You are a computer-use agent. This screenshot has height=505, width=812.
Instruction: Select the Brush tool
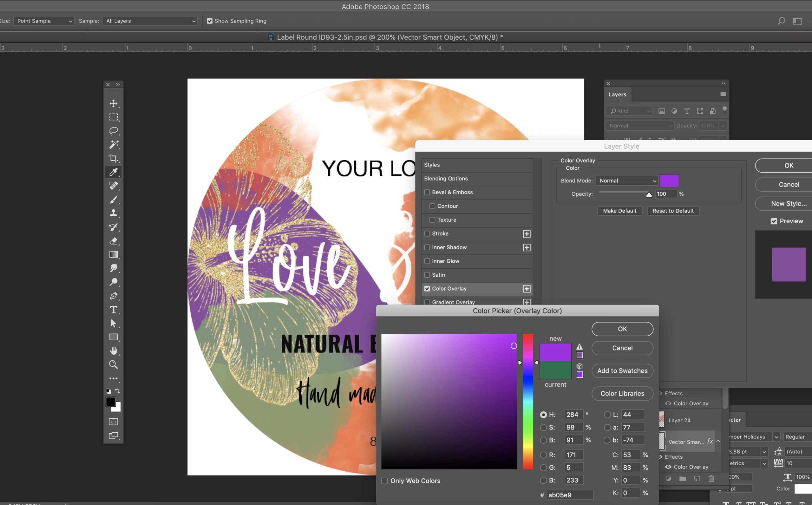114,200
